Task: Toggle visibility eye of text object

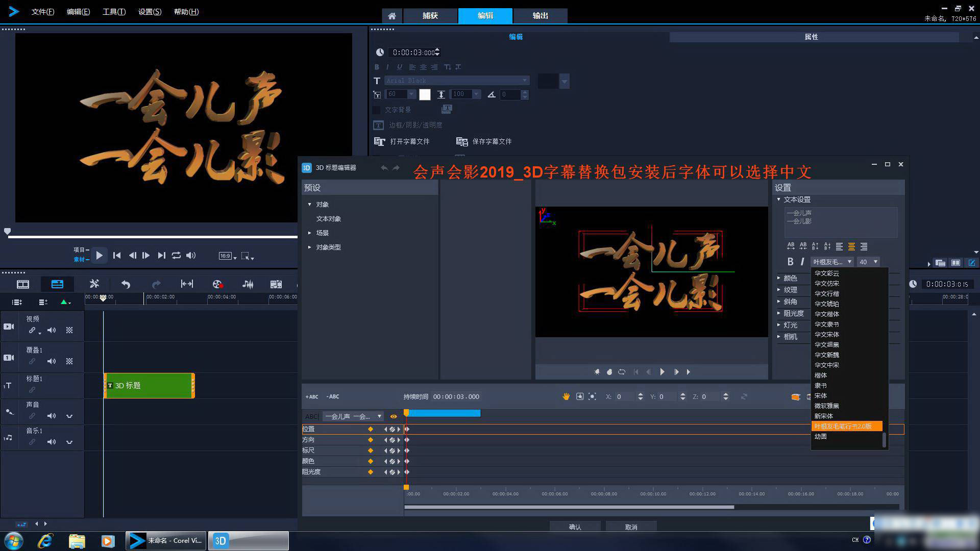Action: (394, 417)
